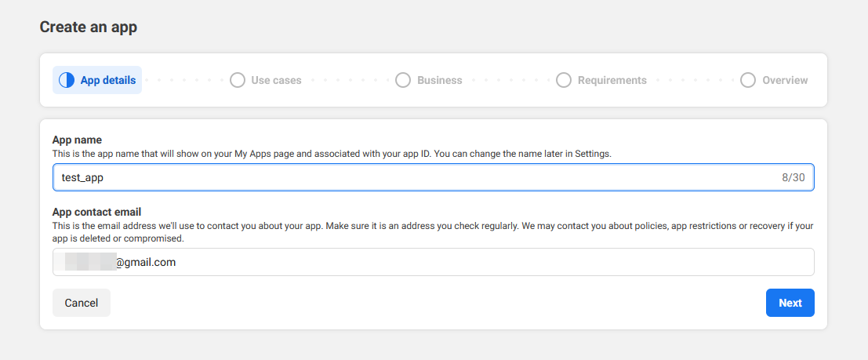Click the Create an app page heading
Image resolution: width=868 pixels, height=360 pixels.
(x=89, y=27)
